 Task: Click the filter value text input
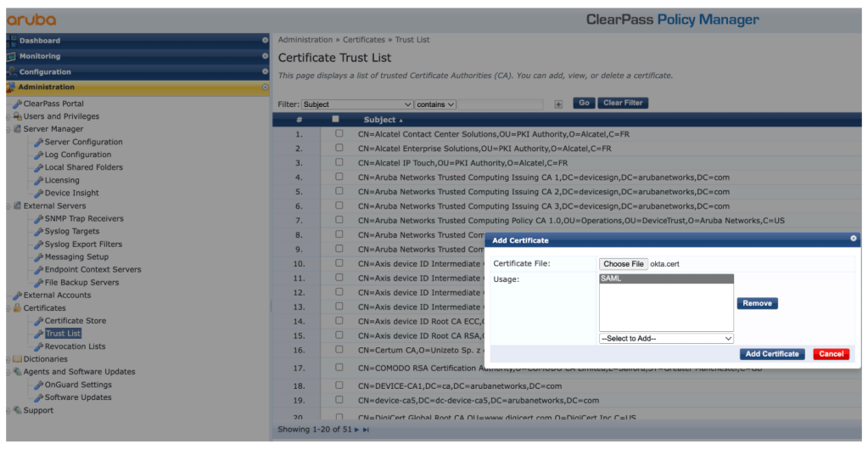501,104
